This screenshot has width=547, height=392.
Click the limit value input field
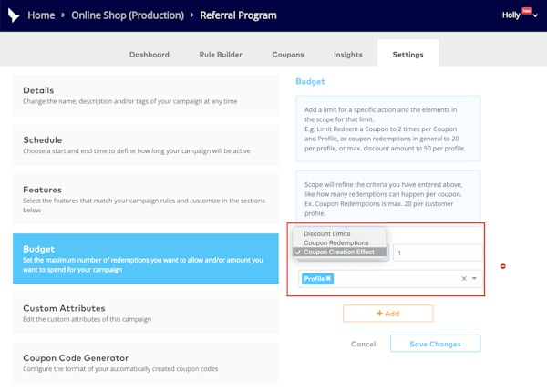[438, 253]
